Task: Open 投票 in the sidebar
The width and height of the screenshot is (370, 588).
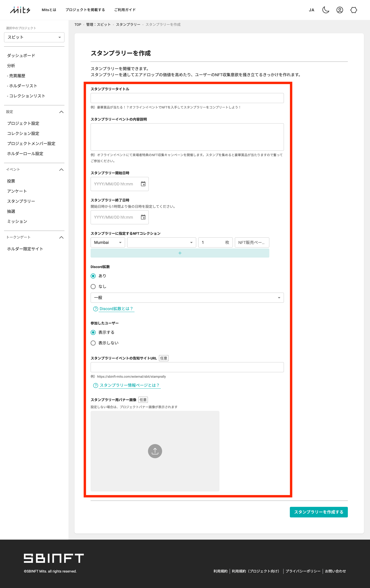Action: pyautogui.click(x=11, y=181)
